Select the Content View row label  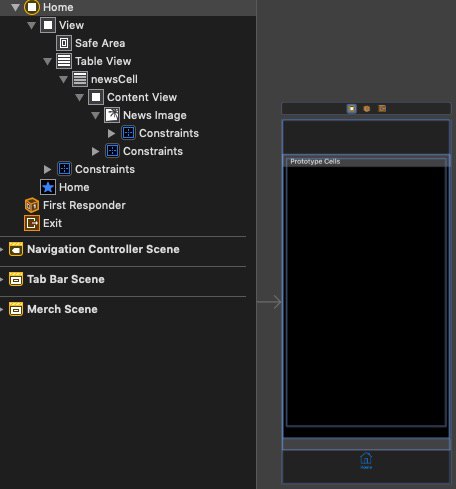pos(142,97)
